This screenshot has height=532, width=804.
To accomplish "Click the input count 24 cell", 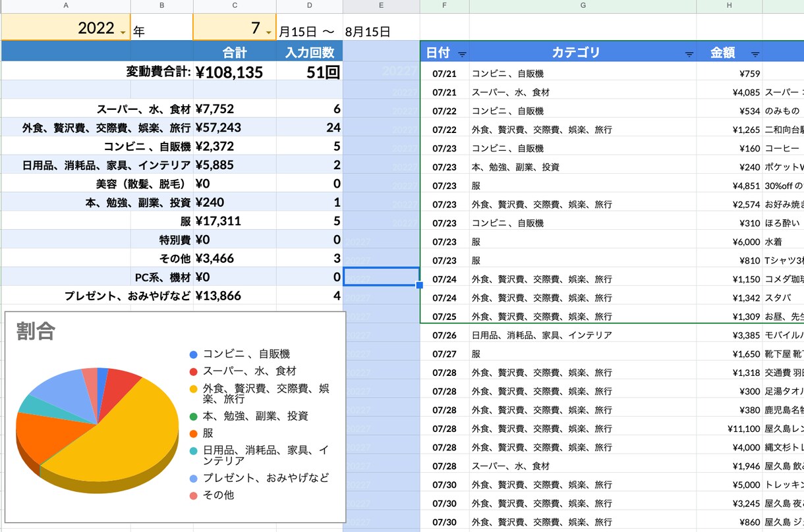I will pyautogui.click(x=310, y=127).
